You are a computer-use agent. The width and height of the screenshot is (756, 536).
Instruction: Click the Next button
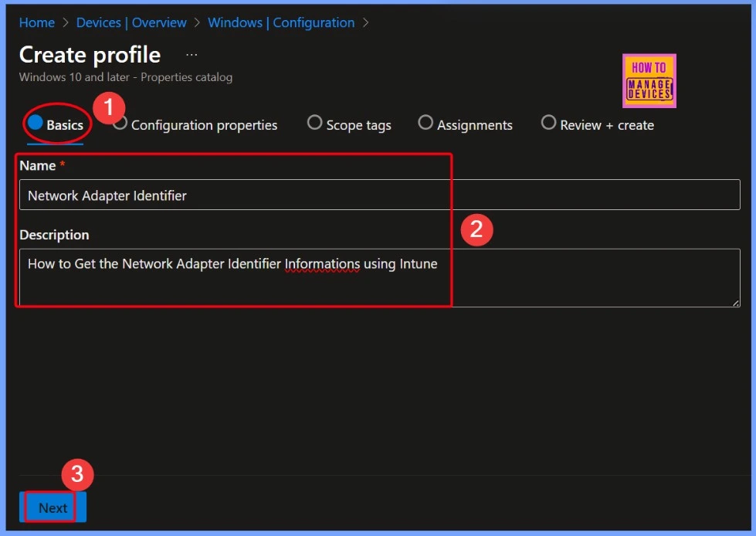tap(53, 507)
